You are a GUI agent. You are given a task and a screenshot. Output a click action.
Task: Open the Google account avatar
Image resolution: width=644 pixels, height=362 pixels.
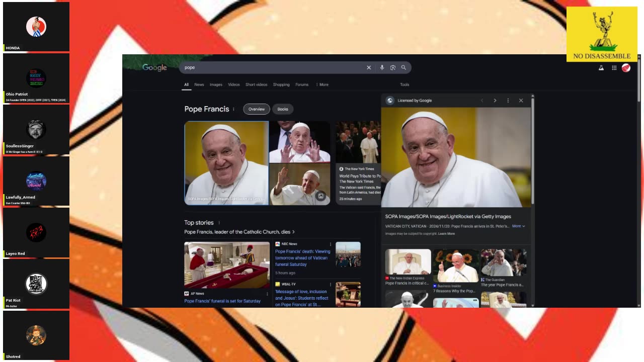coord(626,68)
